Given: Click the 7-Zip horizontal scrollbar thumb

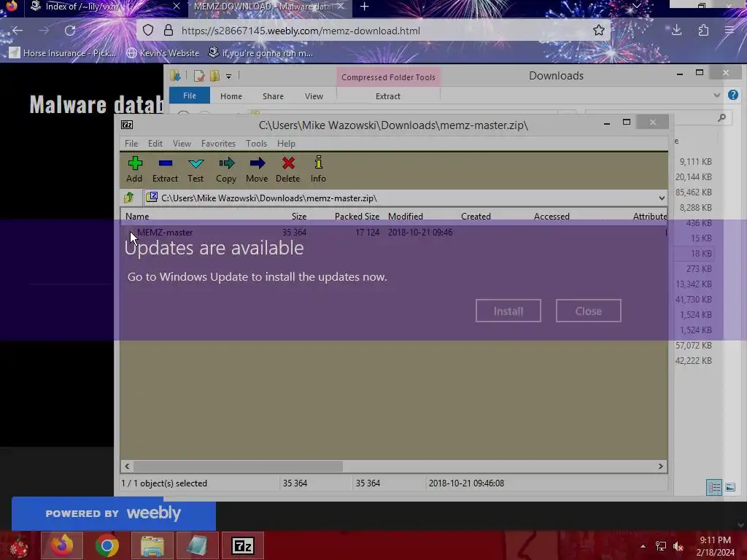Looking at the screenshot, I should (x=237, y=466).
